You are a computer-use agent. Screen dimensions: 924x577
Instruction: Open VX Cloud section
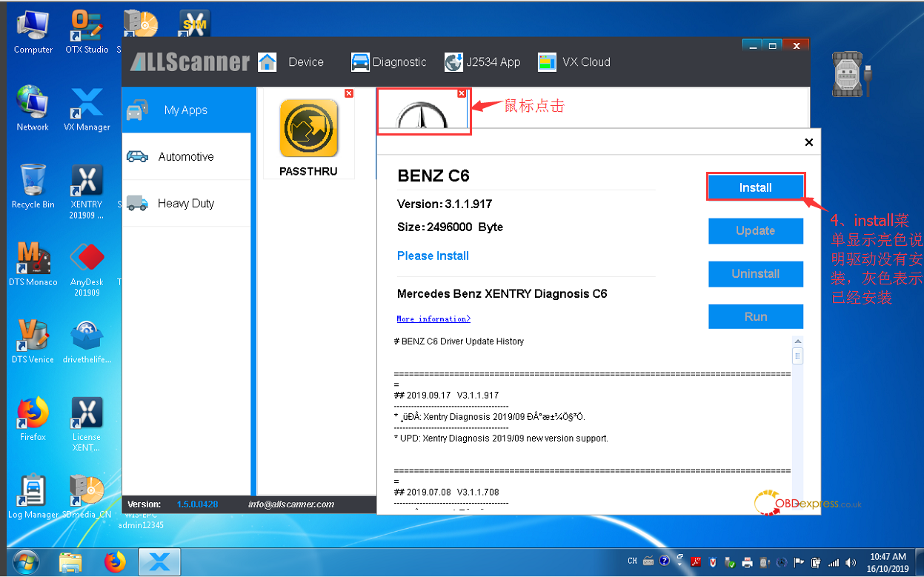(x=574, y=62)
